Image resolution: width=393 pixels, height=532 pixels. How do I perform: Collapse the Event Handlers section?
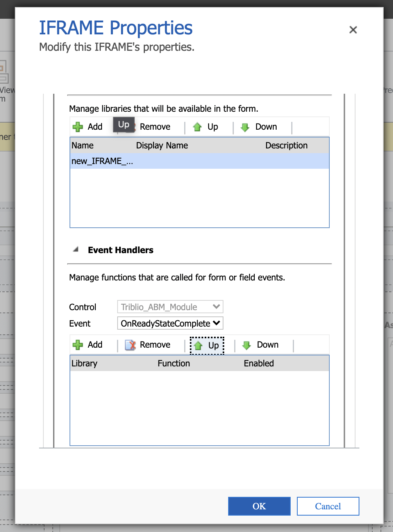[76, 249]
